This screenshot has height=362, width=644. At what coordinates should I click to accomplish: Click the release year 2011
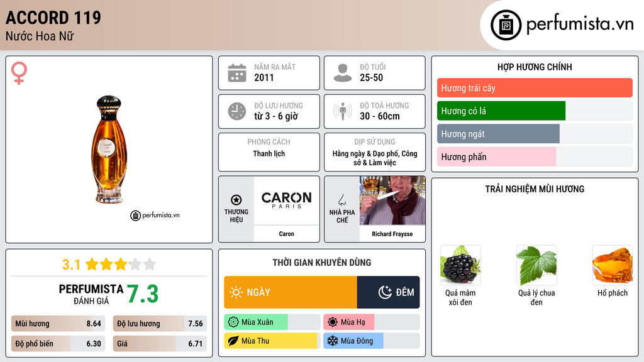[x=264, y=77]
